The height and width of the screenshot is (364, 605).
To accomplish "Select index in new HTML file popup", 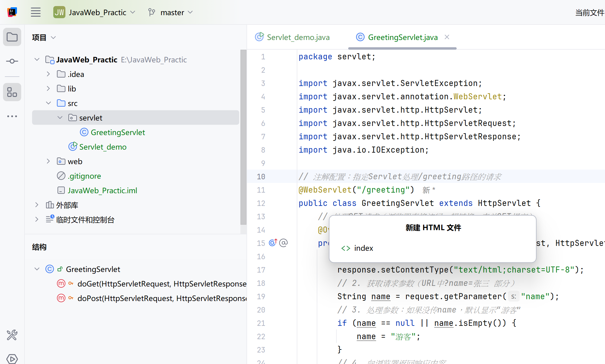I will click(x=363, y=248).
